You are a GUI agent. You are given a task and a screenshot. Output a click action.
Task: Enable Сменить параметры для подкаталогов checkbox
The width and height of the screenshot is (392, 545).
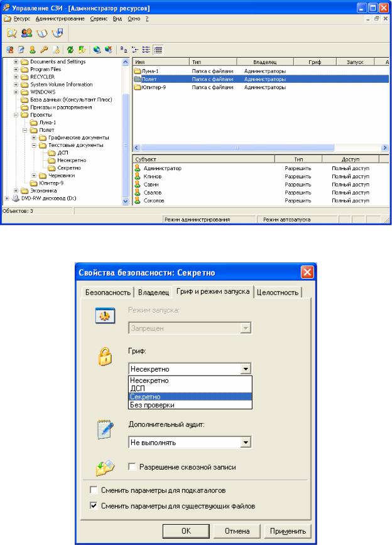pyautogui.click(x=94, y=490)
